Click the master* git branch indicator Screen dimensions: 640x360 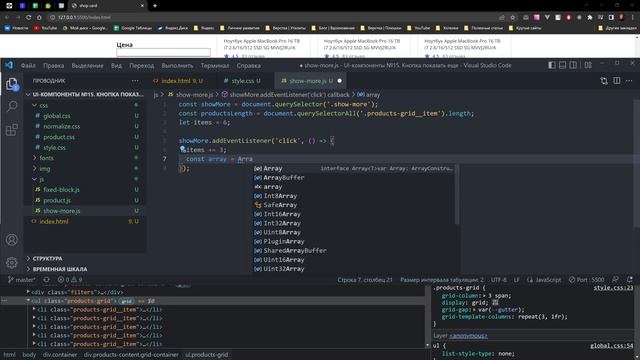(x=22, y=280)
